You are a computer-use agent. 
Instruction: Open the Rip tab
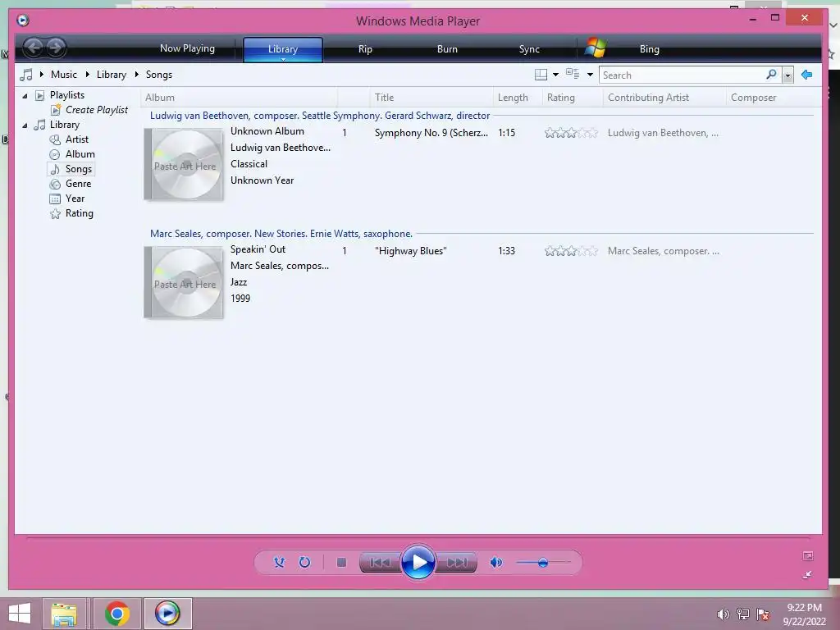[x=365, y=48]
